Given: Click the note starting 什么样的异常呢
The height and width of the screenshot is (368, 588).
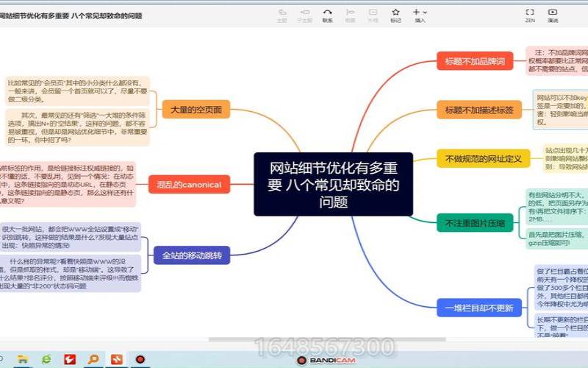Looking at the screenshot, I should [x=70, y=273].
